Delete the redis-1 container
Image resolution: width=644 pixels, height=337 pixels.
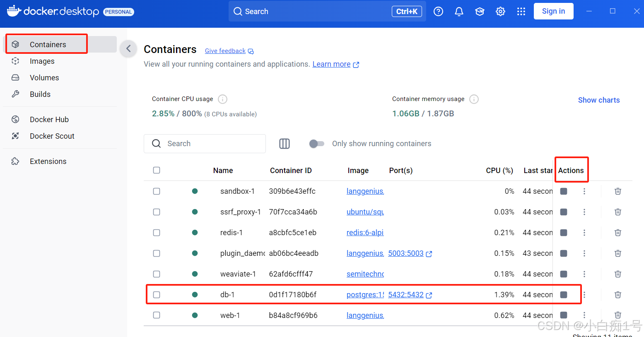click(618, 233)
